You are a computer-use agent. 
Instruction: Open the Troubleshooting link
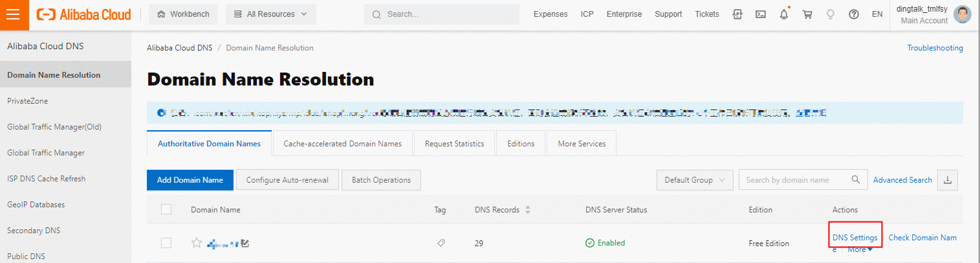coord(935,48)
